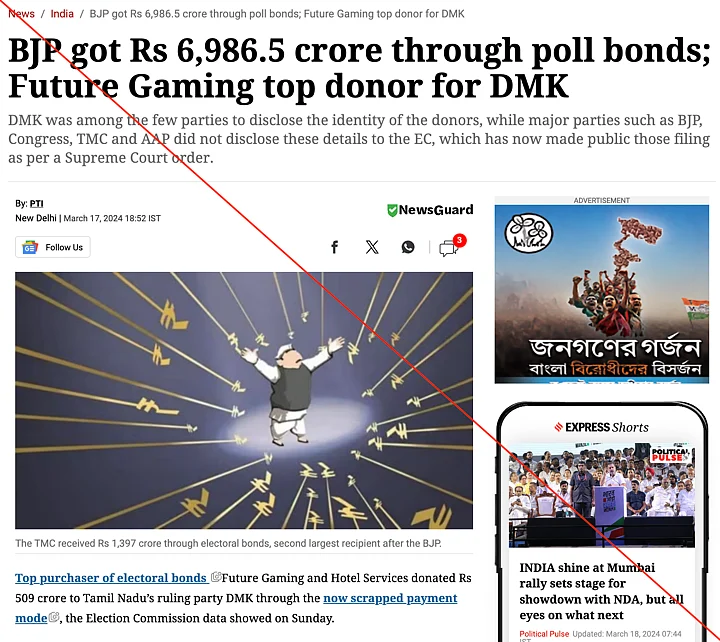The image size is (720, 642).
Task: Open 'now scrapped payment mode' link
Action: (x=236, y=608)
